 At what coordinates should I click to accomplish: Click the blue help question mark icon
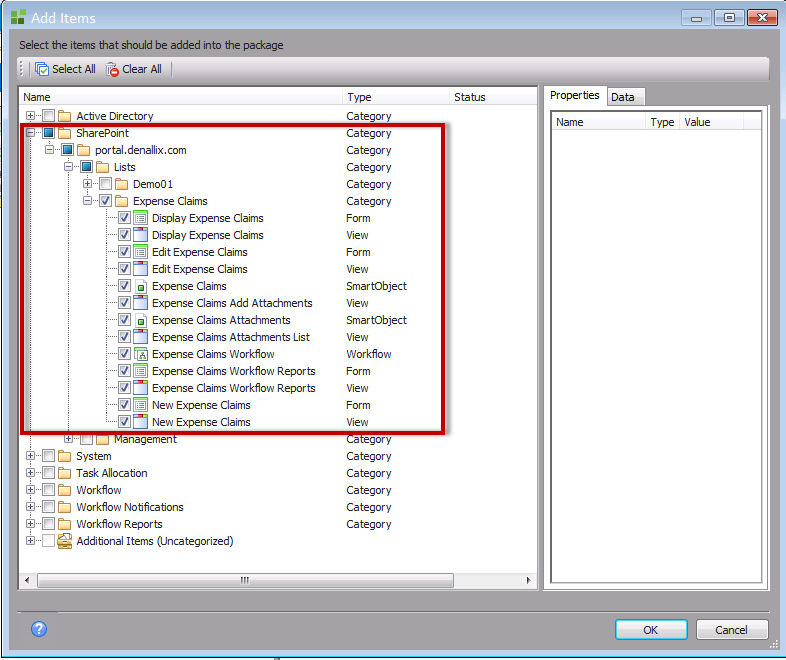(x=39, y=629)
